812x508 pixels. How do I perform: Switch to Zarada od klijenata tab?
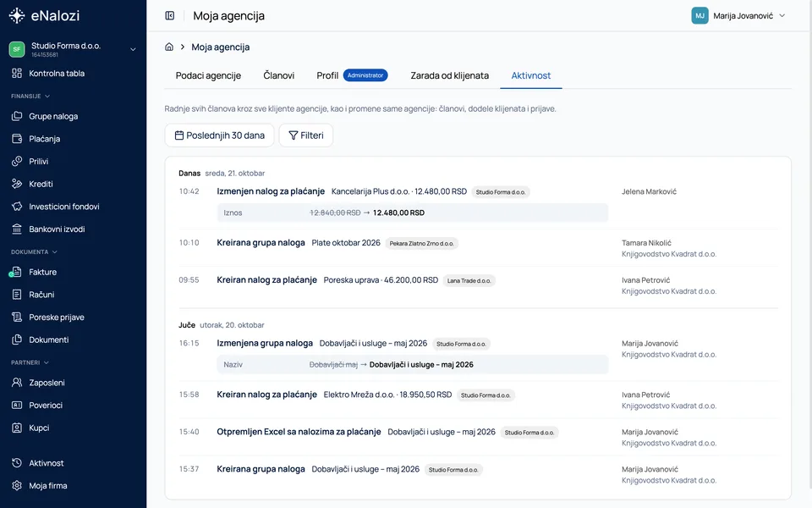pyautogui.click(x=449, y=75)
